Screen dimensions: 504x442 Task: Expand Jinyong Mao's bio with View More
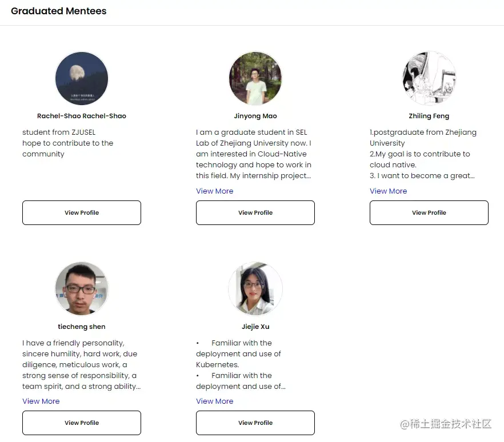pyautogui.click(x=215, y=191)
